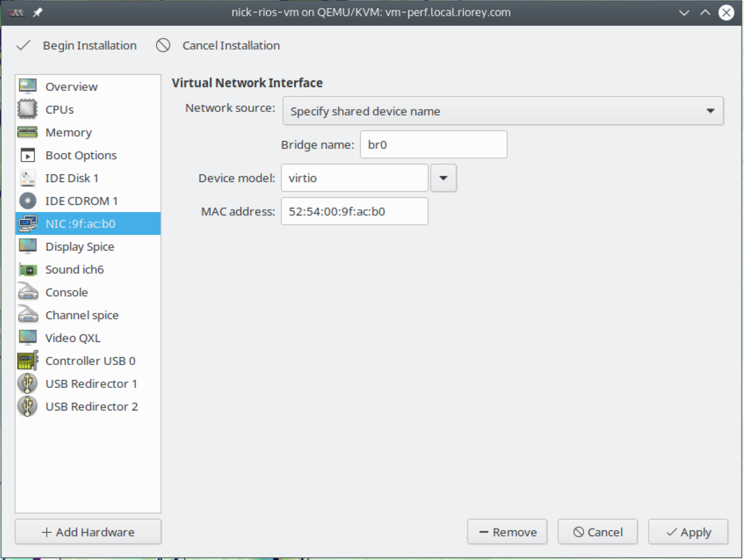Viewport: 744px width, 560px height.
Task: Select the IDE CDROM 1 label
Action: pos(81,201)
